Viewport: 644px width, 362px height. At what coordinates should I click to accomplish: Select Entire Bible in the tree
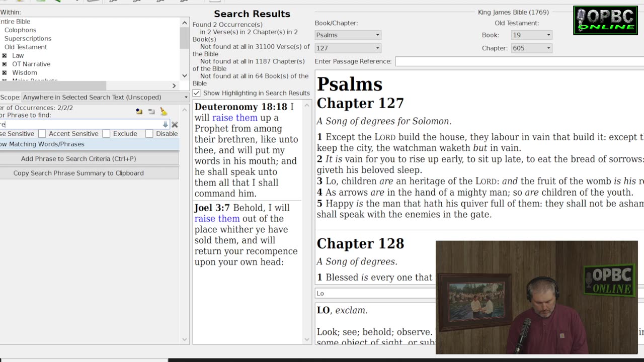[15, 22]
